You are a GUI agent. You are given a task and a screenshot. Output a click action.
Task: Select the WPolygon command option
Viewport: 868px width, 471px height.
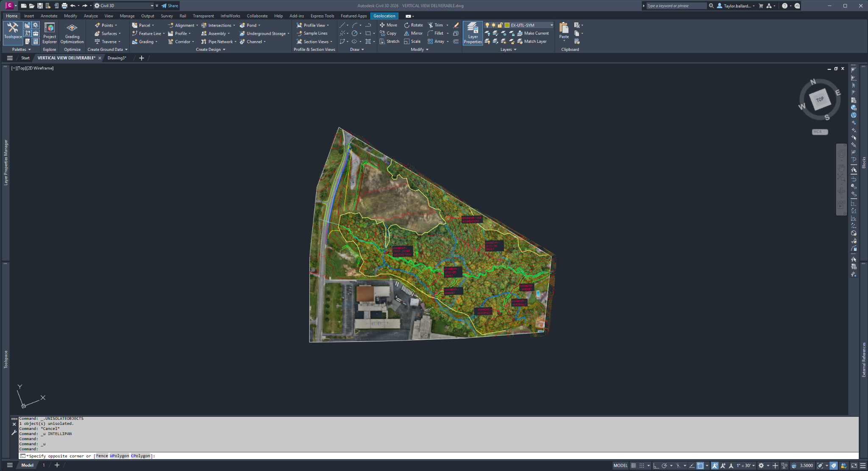pos(119,456)
